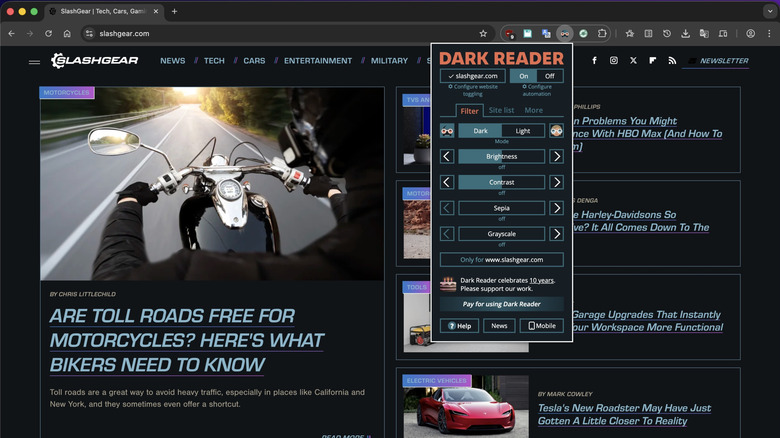This screenshot has height=438, width=780.
Task: Decrease Contrast with left arrow
Action: [447, 182]
